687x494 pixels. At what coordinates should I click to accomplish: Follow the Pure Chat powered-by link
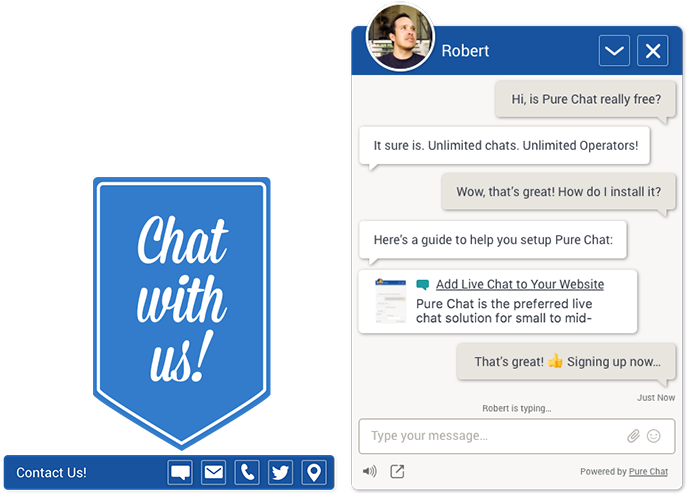click(x=648, y=472)
